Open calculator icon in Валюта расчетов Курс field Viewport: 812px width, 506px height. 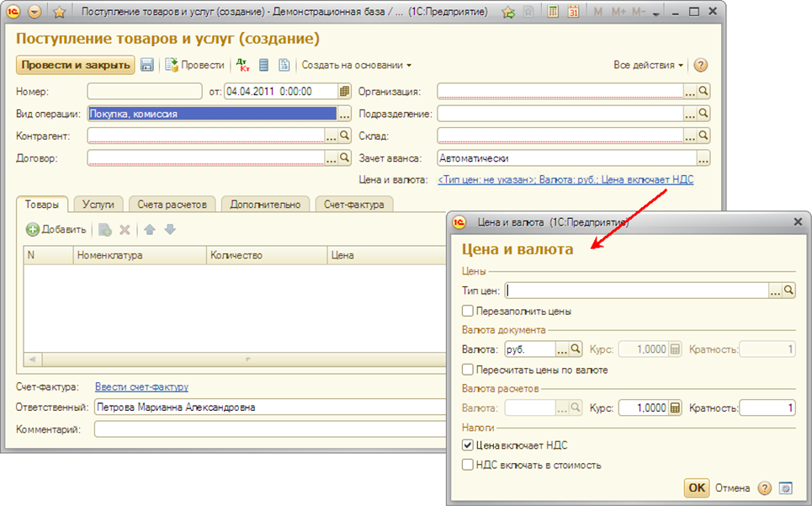pyautogui.click(x=674, y=408)
